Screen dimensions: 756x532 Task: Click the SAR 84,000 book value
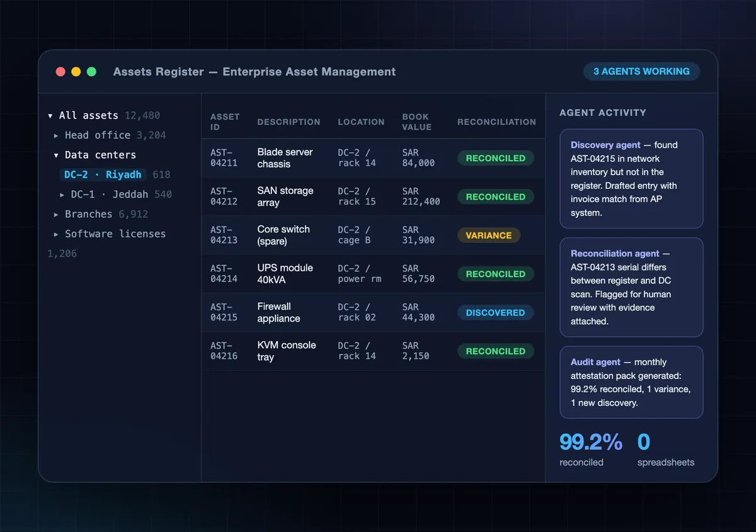(x=418, y=158)
